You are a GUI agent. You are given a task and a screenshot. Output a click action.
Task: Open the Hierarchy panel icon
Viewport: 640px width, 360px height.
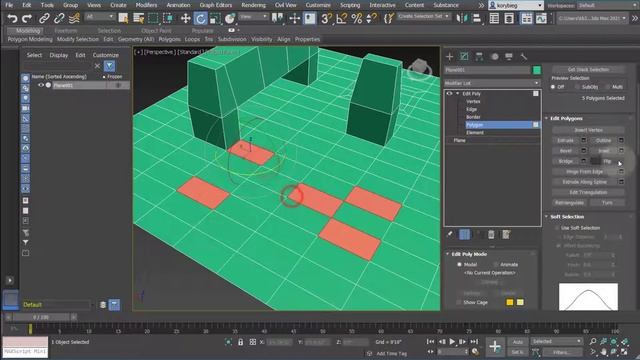479,56
